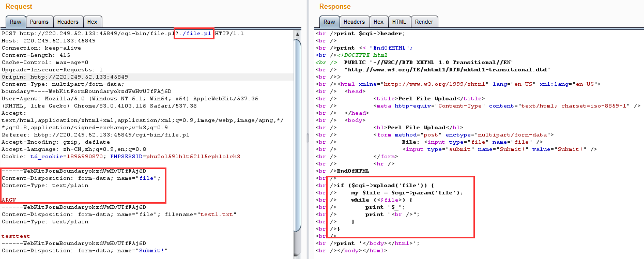Open the Request Headers tab
Screen dimensions: 644x259
[68, 22]
